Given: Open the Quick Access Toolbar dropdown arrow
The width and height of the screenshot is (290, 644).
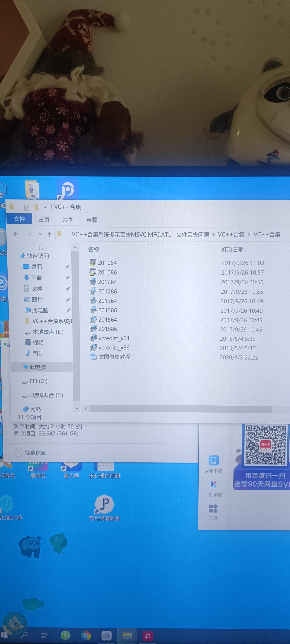Looking at the screenshot, I should [x=45, y=207].
